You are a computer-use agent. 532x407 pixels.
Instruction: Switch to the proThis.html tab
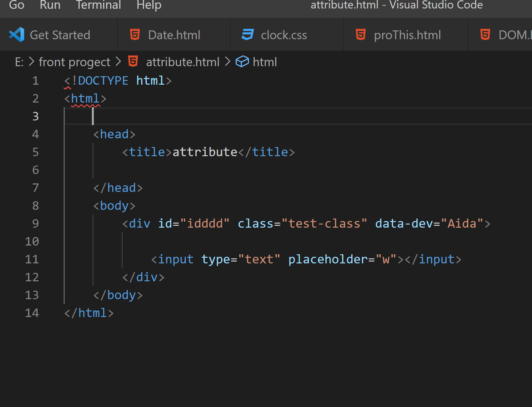406,35
